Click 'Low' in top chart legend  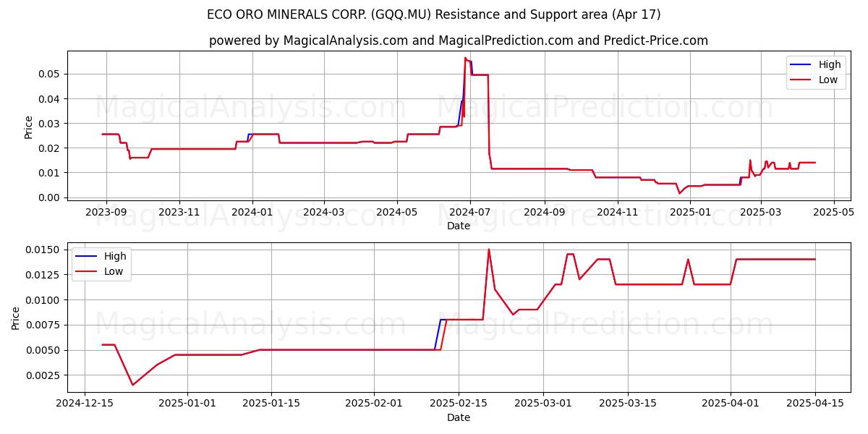(828, 80)
